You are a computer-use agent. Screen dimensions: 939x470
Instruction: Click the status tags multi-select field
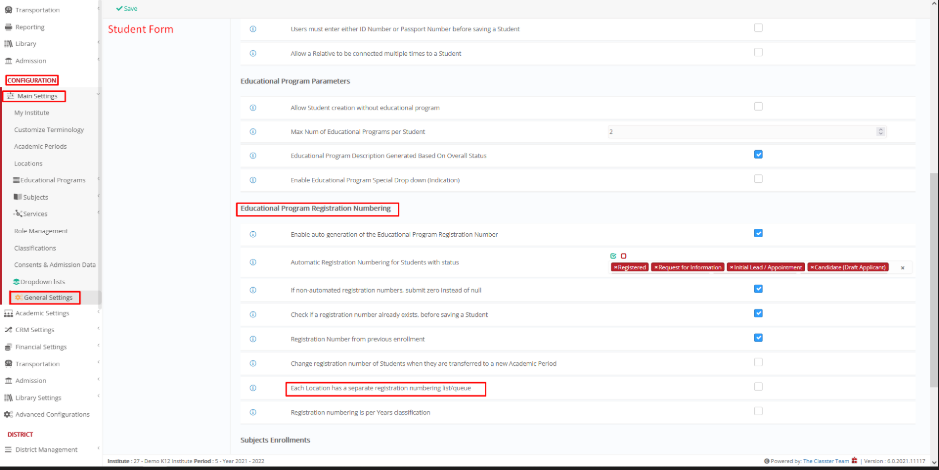pyautogui.click(x=761, y=268)
